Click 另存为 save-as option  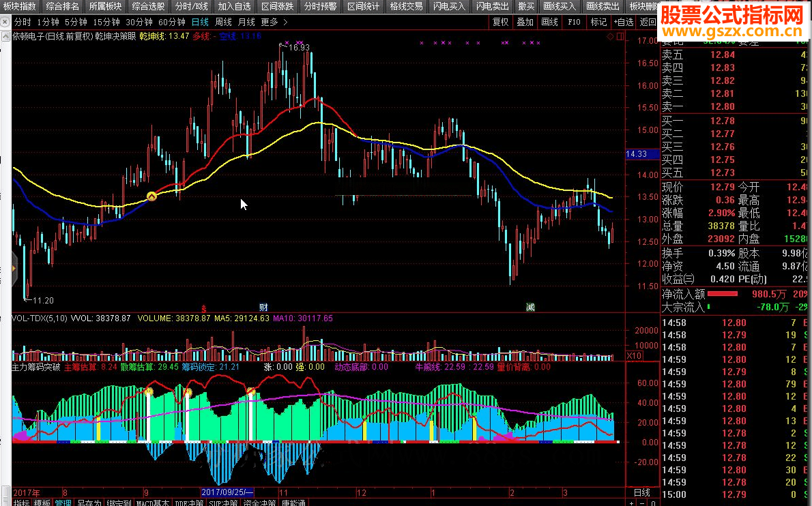(x=89, y=503)
